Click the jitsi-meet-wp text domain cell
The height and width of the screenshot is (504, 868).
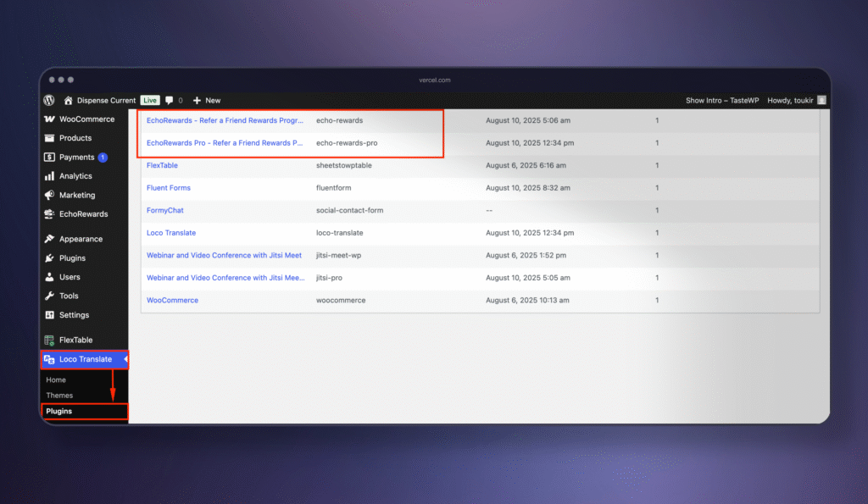[338, 255]
